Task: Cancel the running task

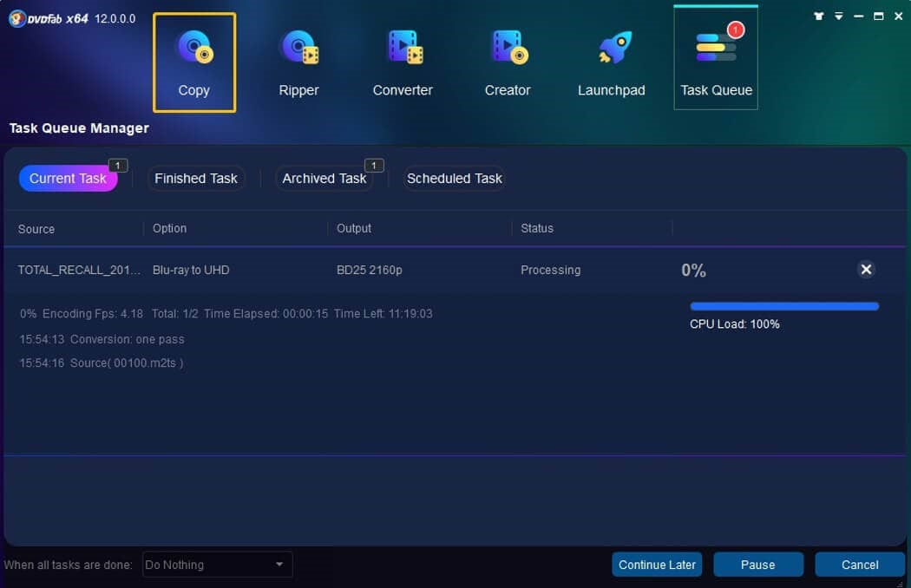Action: [x=860, y=565]
